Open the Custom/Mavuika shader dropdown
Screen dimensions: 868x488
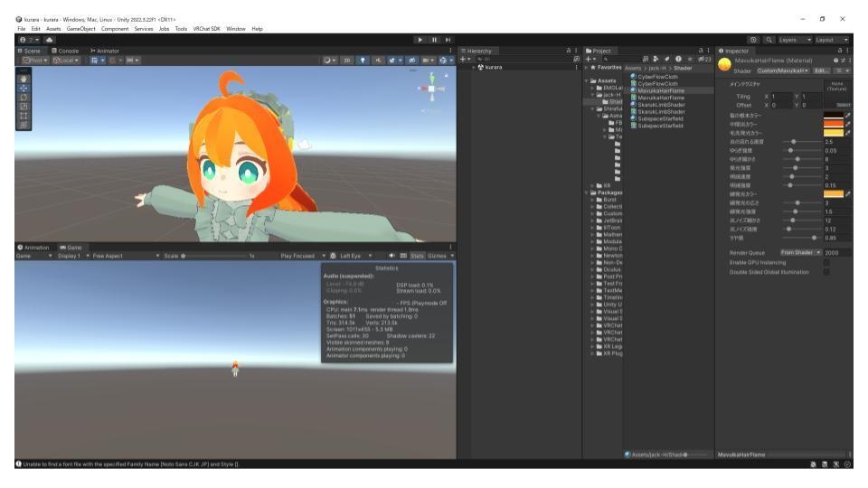(783, 70)
